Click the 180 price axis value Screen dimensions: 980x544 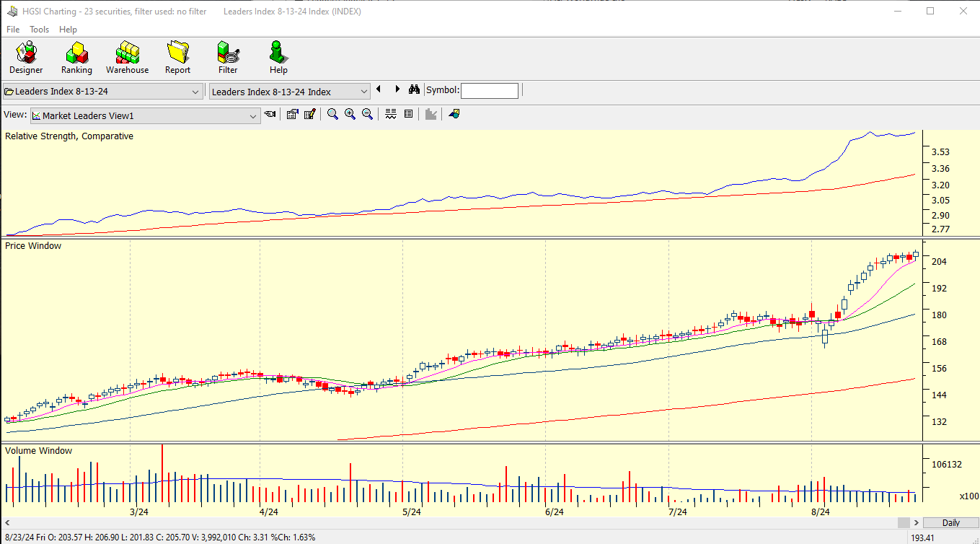[x=939, y=315]
